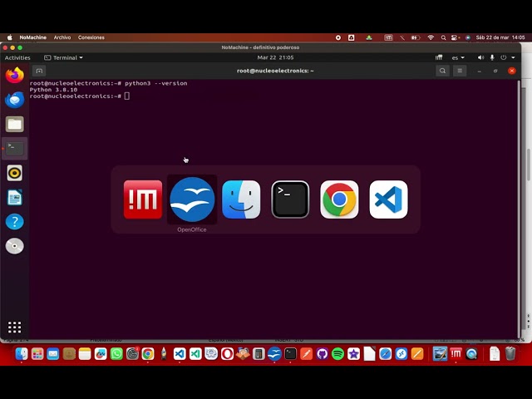Open terminal hamburger menu
Screen dimensions: 532x399
(x=460, y=71)
